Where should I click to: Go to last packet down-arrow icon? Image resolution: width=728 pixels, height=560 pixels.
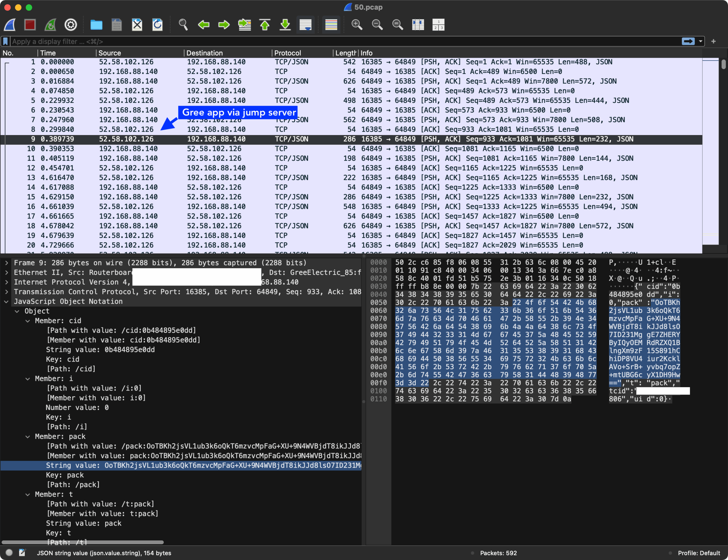[285, 25]
